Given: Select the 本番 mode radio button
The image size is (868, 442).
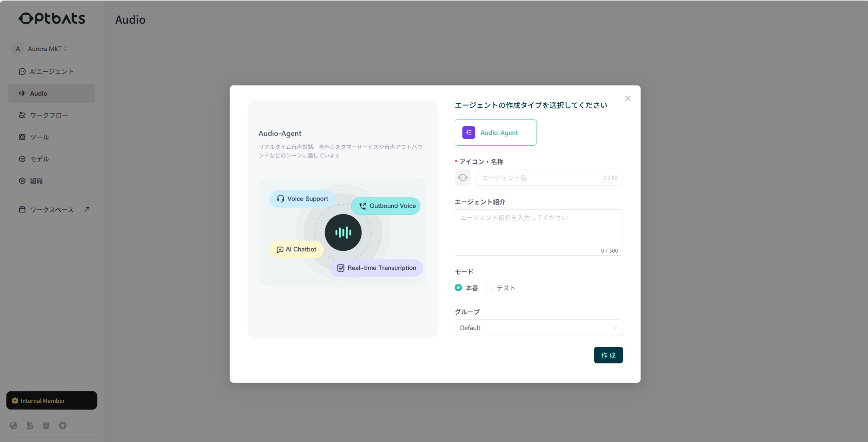Looking at the screenshot, I should [458, 288].
